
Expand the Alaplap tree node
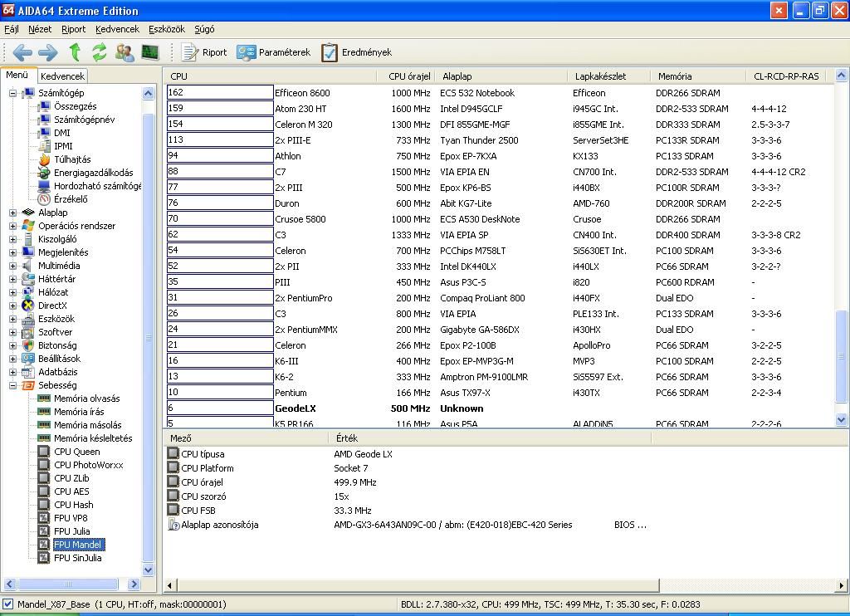click(x=12, y=213)
